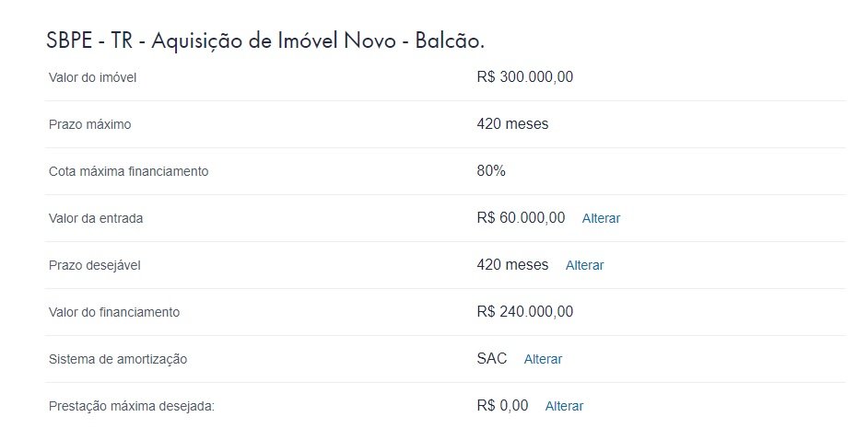
Task: Change the SAC amortization system via Alterar
Action: click(543, 359)
